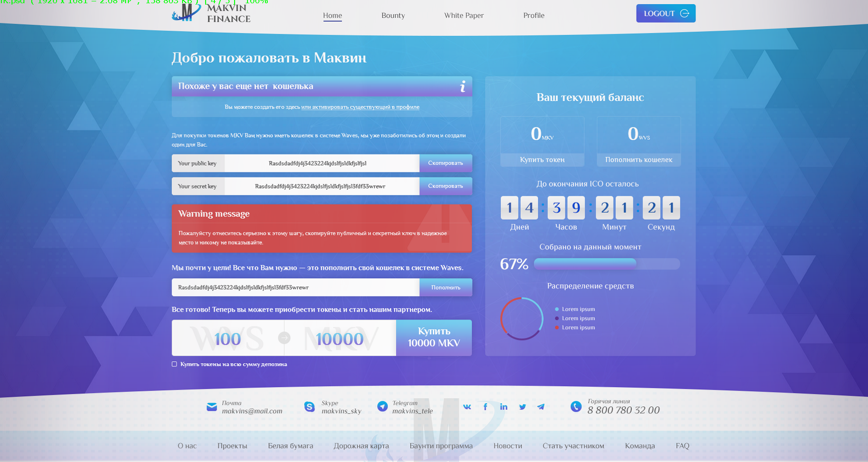
Task: Click the makvins_tele Telegram handle
Action: (413, 411)
